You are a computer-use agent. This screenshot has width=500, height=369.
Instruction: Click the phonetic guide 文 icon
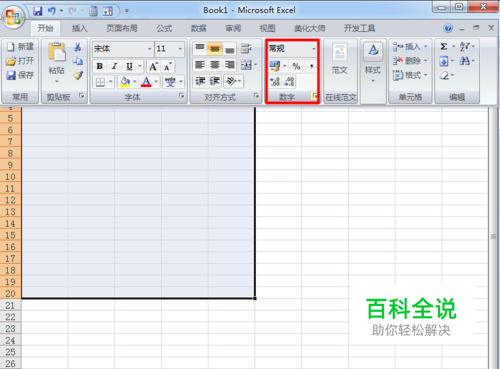170,82
